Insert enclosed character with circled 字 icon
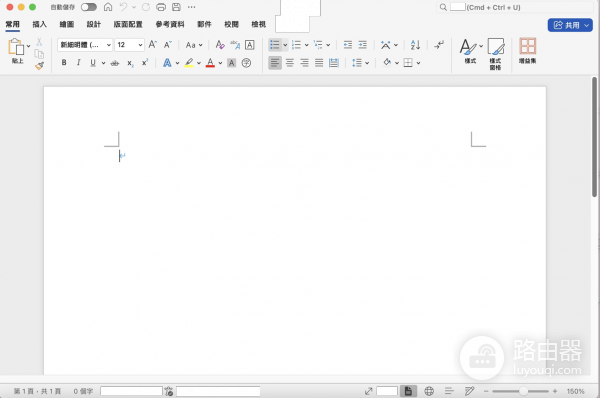This screenshot has width=600, height=398. (246, 63)
